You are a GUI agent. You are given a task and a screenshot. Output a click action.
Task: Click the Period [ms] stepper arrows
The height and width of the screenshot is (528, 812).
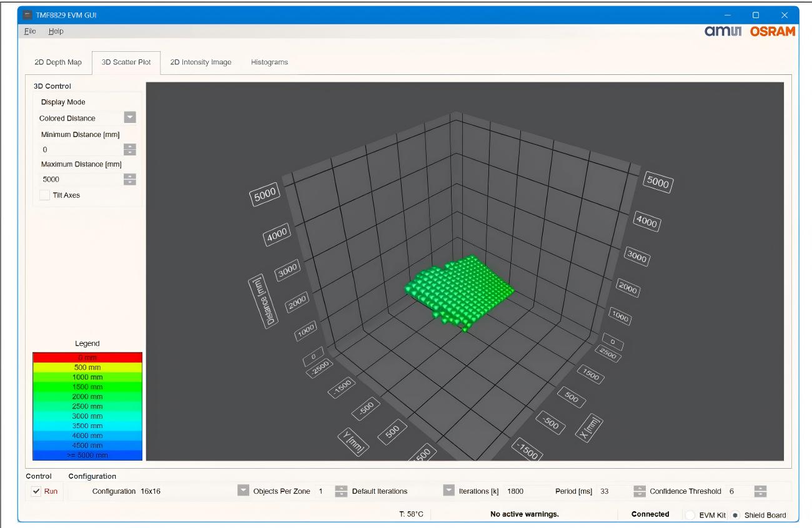coord(640,491)
